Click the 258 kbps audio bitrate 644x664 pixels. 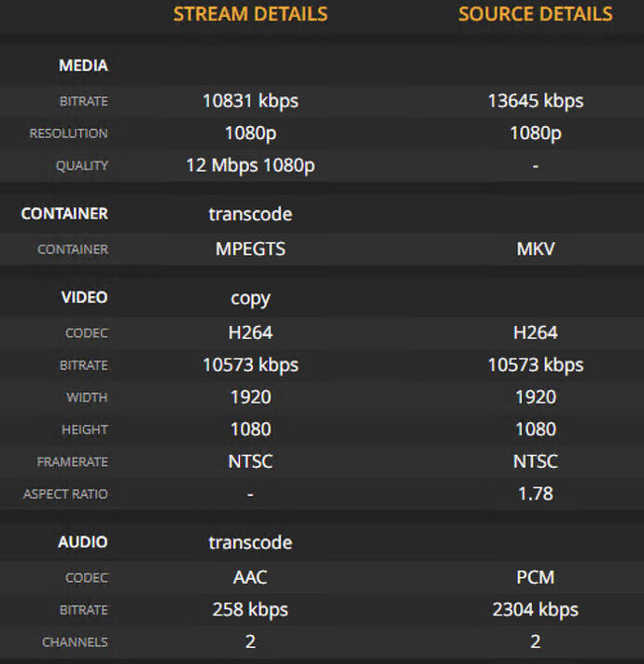pyautogui.click(x=250, y=610)
